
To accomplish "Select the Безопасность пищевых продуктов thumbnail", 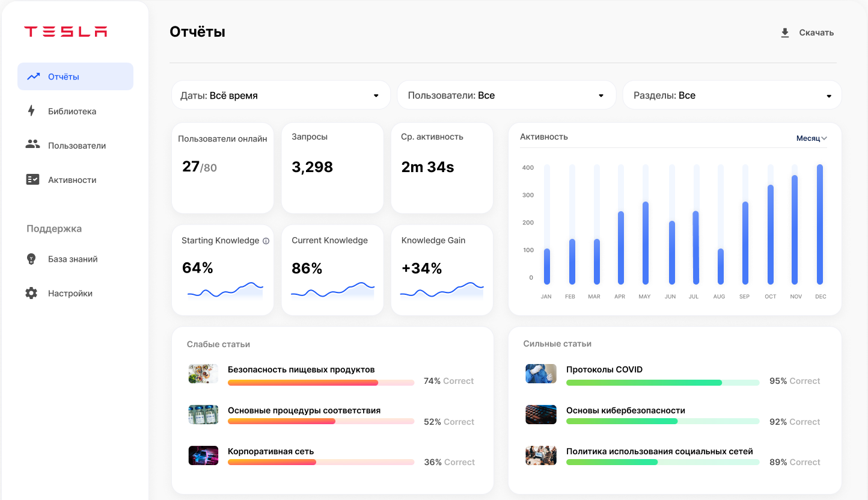I will coord(203,374).
